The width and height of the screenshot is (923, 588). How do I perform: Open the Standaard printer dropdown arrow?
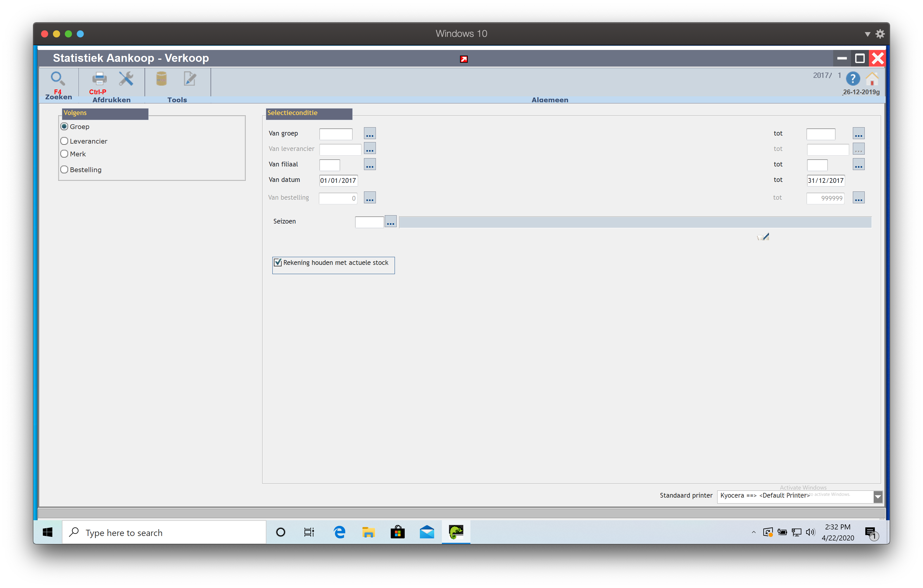pos(878,497)
